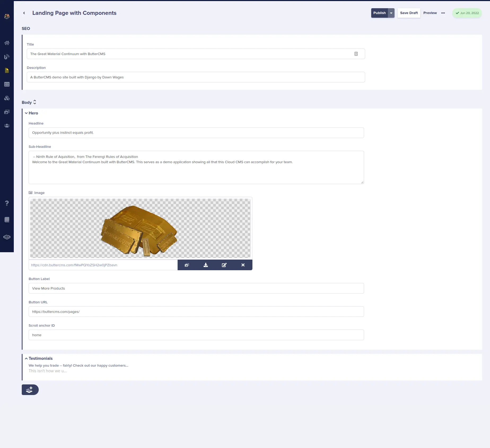Click Save Draft
Viewport: 490px width, 448px height.
[x=409, y=13]
